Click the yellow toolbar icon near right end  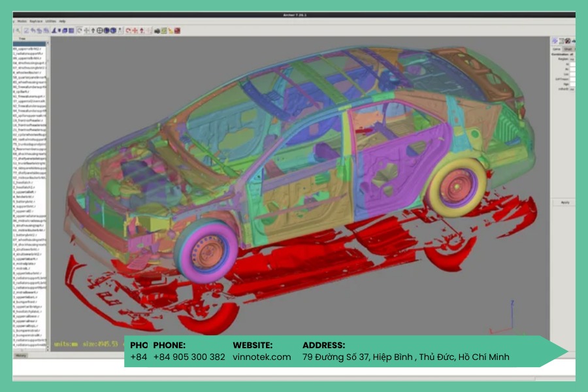[x=171, y=31]
